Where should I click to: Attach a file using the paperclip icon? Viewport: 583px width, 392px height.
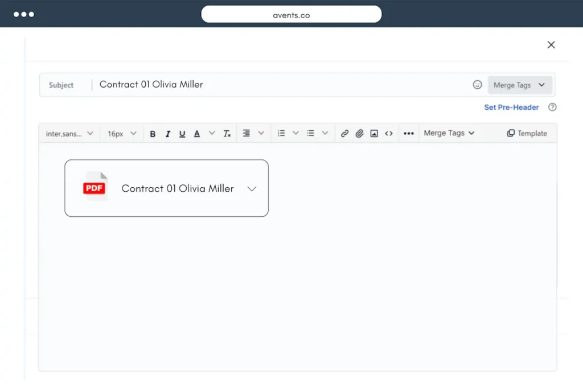tap(359, 134)
